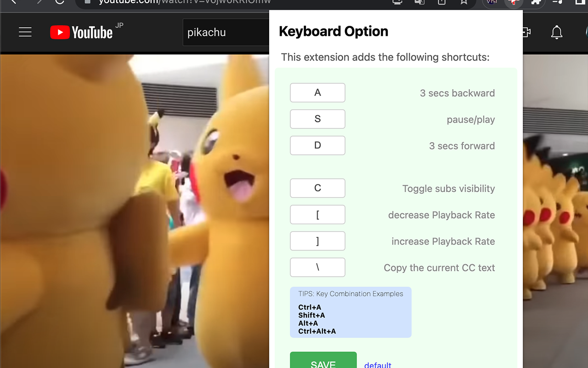Screen dimensions: 588x368
Task: Click the 'Ctrl+A' example text
Action: [x=310, y=307]
